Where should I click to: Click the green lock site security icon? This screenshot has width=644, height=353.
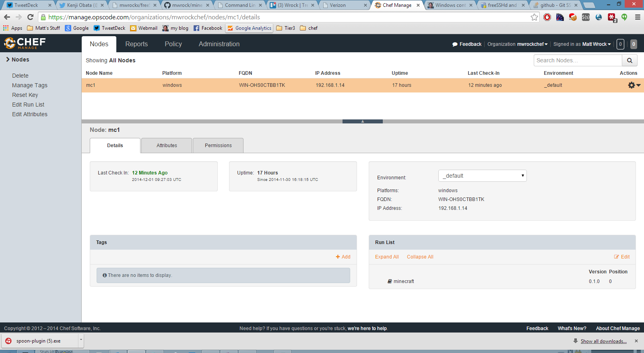point(43,17)
